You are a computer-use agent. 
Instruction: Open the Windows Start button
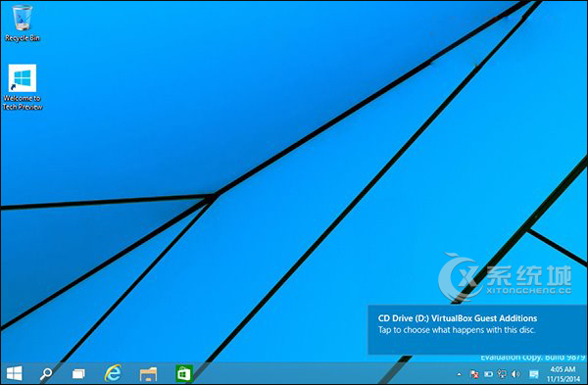[15, 373]
